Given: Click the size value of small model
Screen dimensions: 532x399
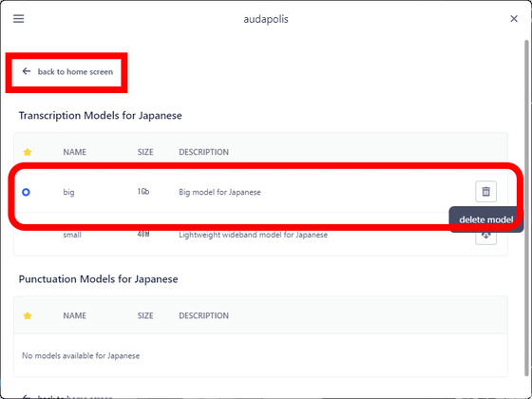Looking at the screenshot, I should point(143,234).
